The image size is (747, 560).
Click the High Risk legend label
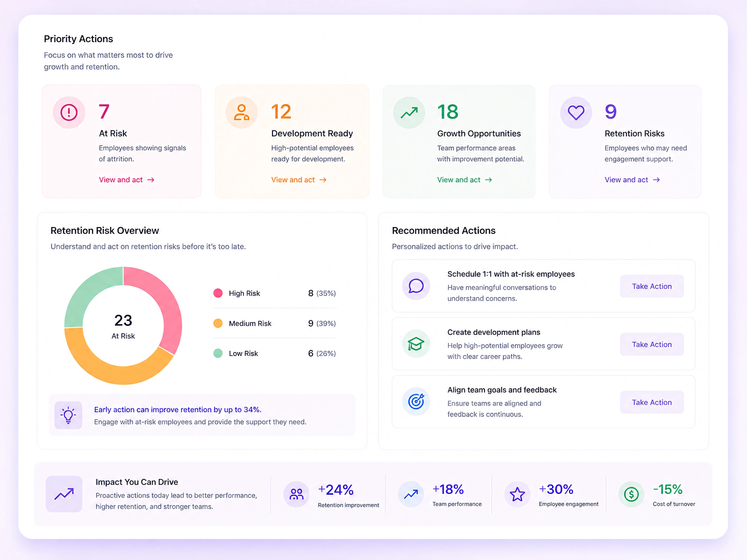245,293
